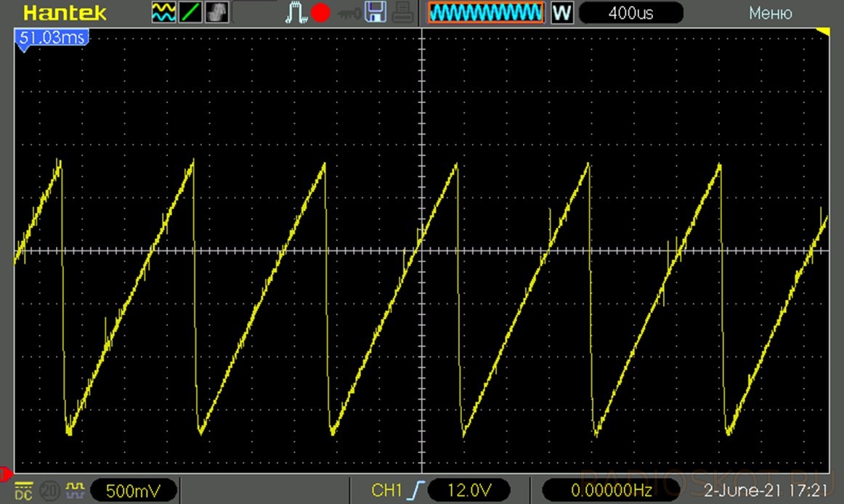Image resolution: width=844 pixels, height=504 pixels.
Task: Select the waveform memory overview bar
Action: [486, 13]
